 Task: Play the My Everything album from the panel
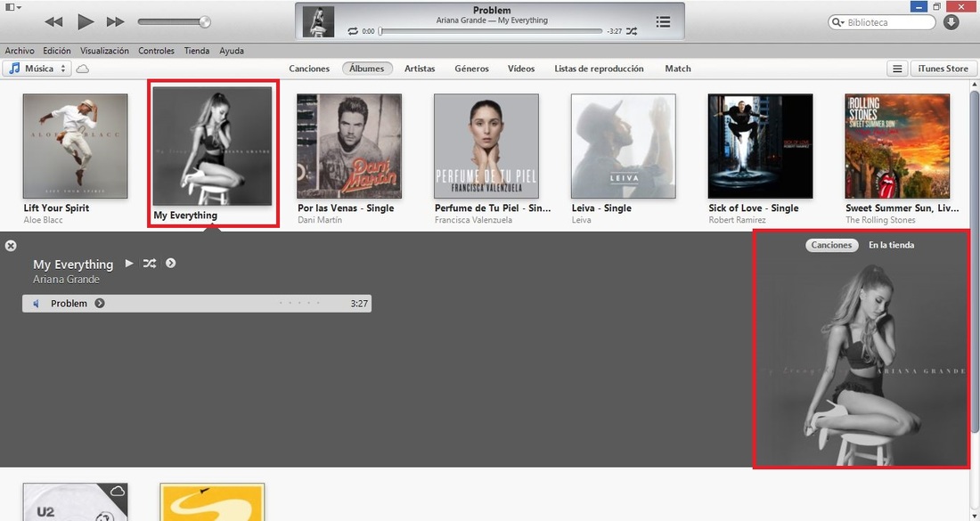point(129,264)
